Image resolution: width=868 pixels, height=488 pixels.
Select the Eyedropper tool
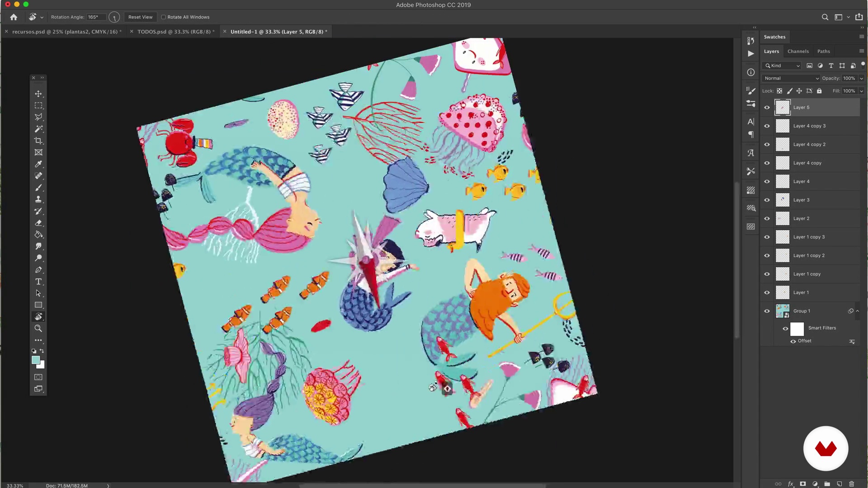(38, 164)
